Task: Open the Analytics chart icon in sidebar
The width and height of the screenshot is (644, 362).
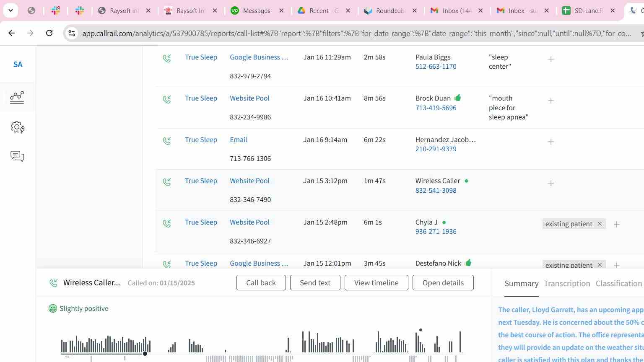Action: tap(17, 97)
